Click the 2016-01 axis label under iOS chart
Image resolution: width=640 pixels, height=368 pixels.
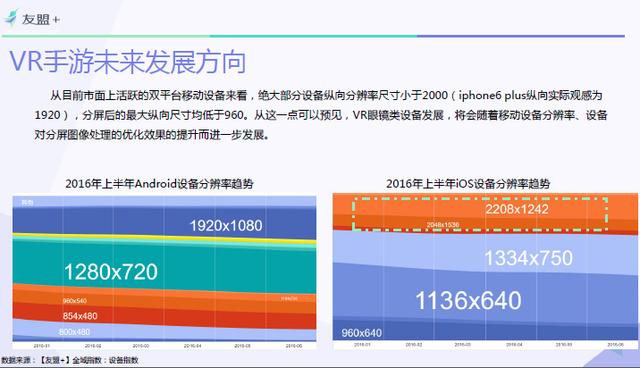pyautogui.click(x=362, y=345)
